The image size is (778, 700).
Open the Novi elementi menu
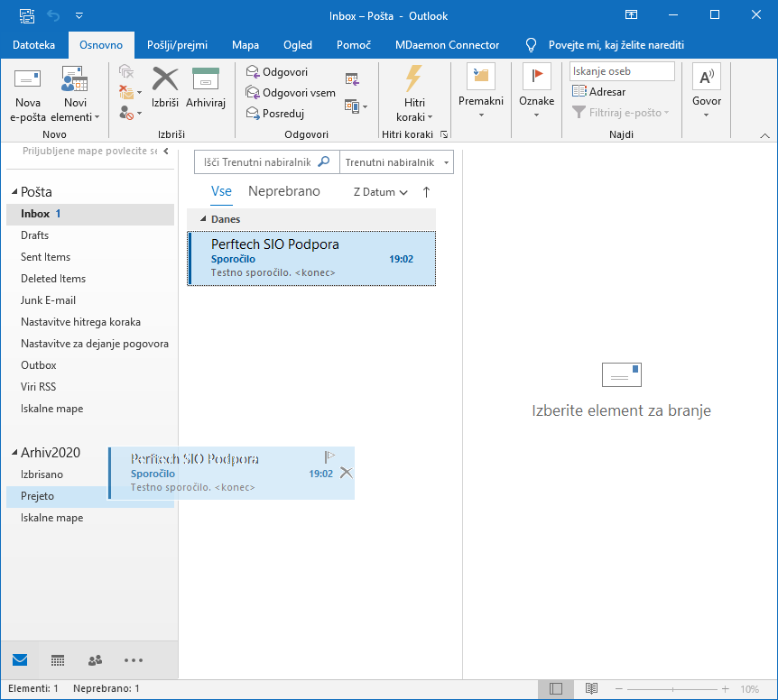tap(75, 95)
